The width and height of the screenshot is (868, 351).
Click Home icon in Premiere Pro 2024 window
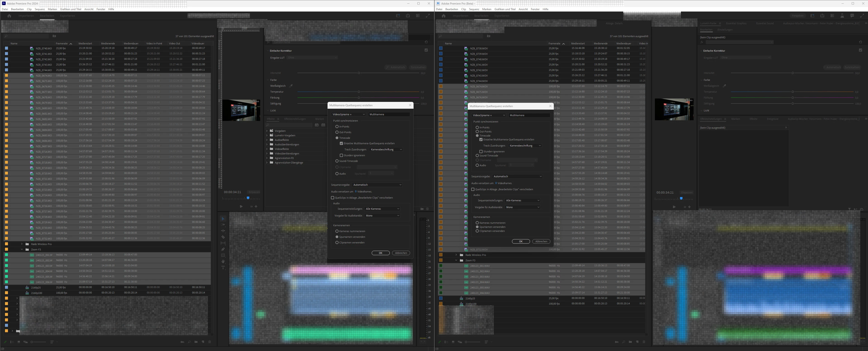(x=9, y=16)
